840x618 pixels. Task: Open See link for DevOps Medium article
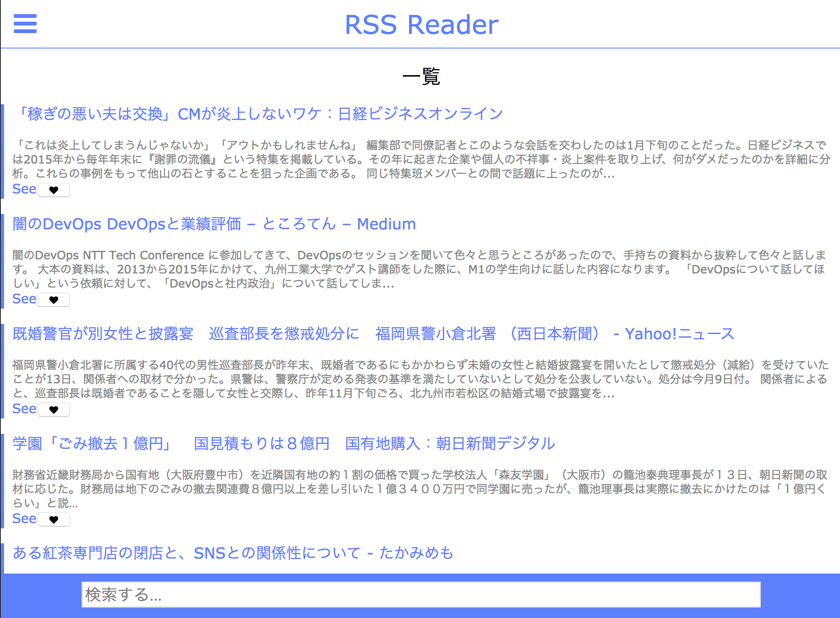[x=24, y=299]
